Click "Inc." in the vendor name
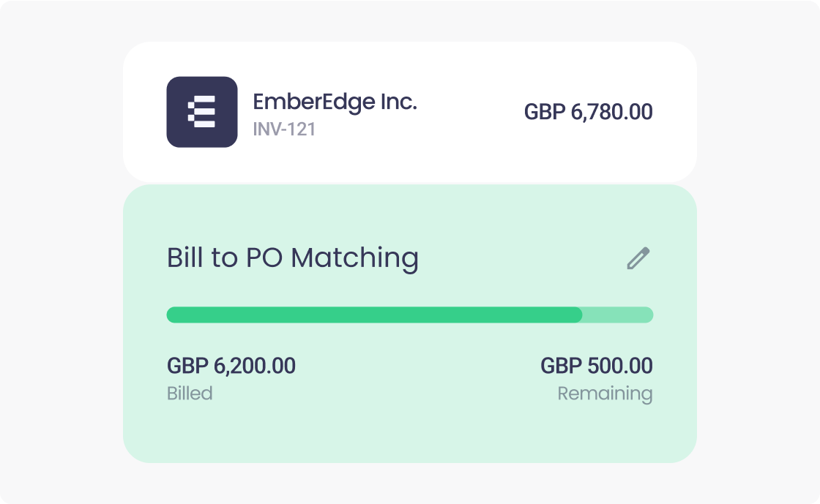This screenshot has height=504, width=820. (x=398, y=102)
